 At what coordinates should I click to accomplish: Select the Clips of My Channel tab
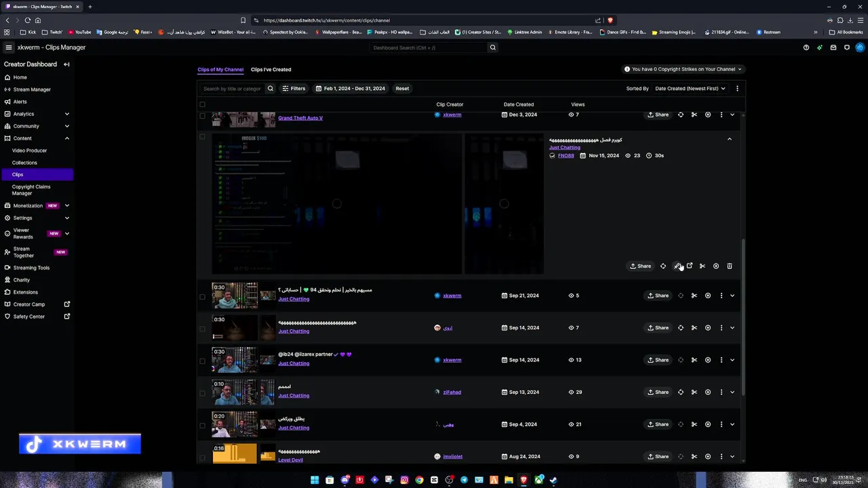click(220, 69)
